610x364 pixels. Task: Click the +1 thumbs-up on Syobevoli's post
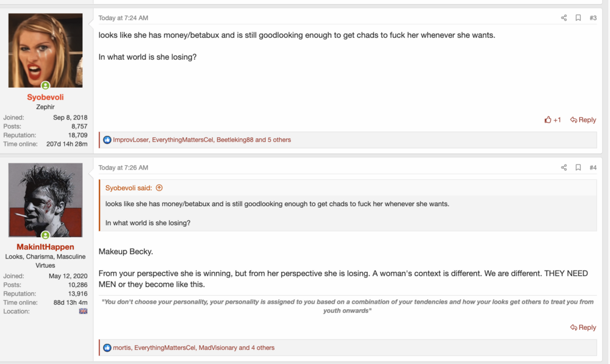[x=553, y=120]
